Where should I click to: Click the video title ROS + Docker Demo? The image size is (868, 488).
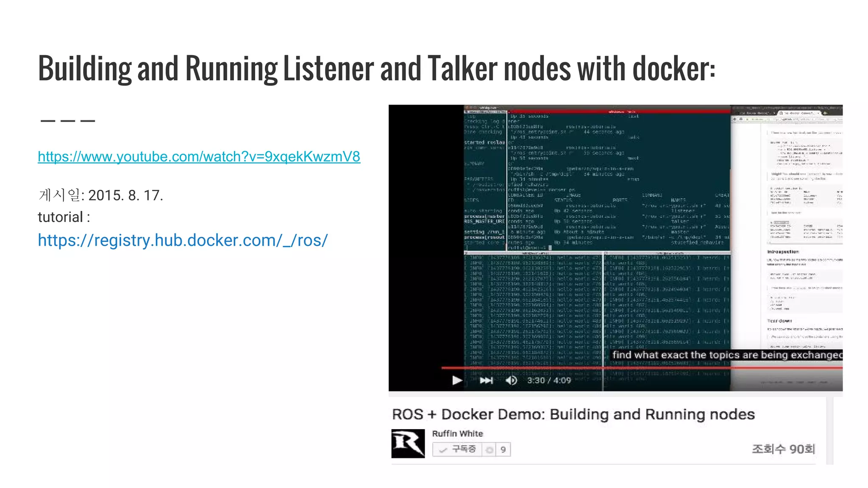[x=573, y=414]
